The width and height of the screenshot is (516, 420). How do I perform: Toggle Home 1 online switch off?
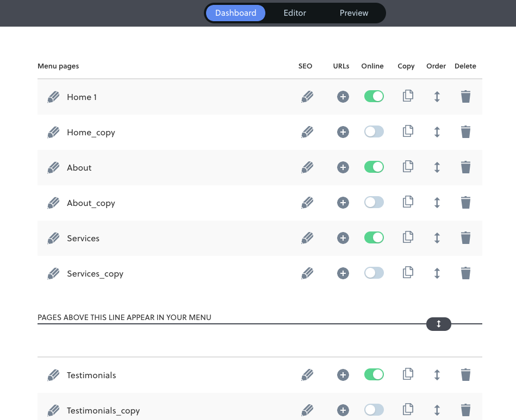pos(374,96)
